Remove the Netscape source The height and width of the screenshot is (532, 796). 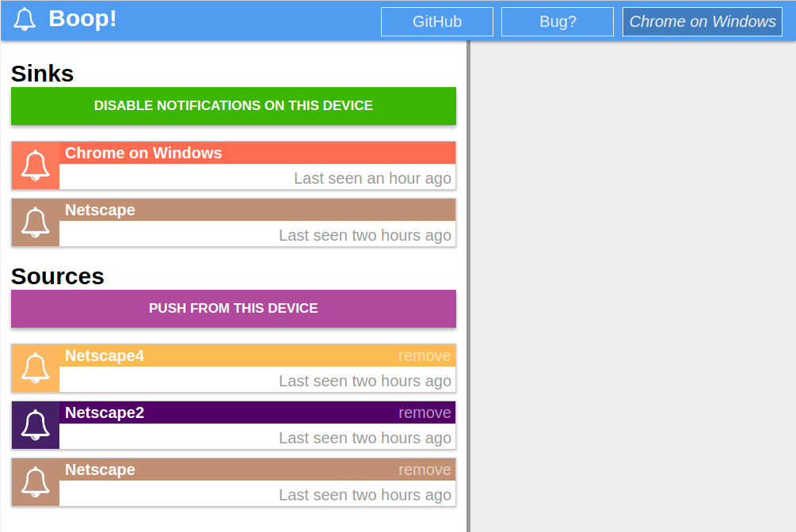(425, 469)
